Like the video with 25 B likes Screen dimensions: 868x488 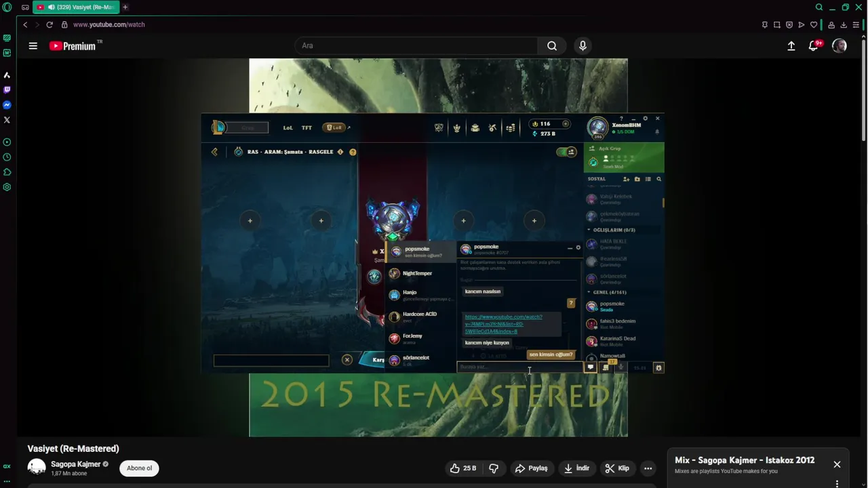click(x=463, y=468)
